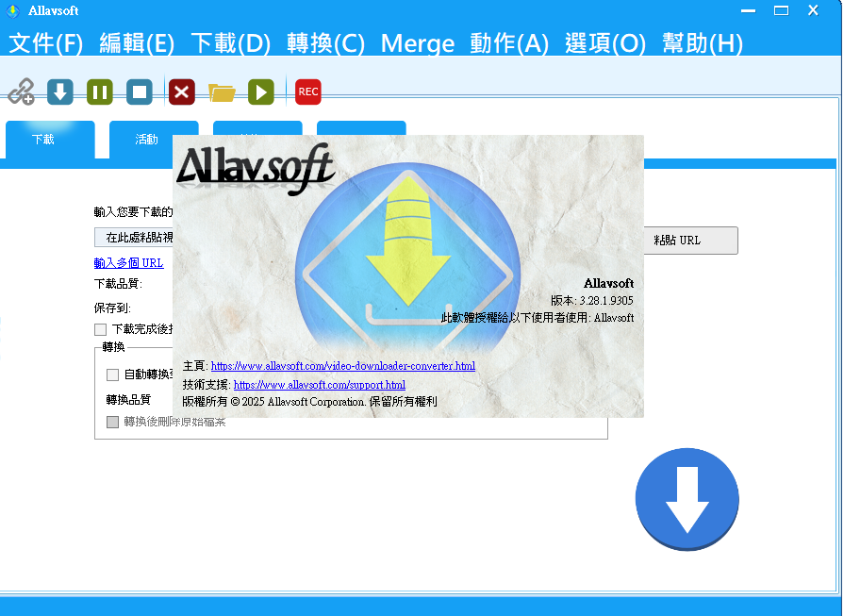Click the URL paste input field

tap(134, 238)
